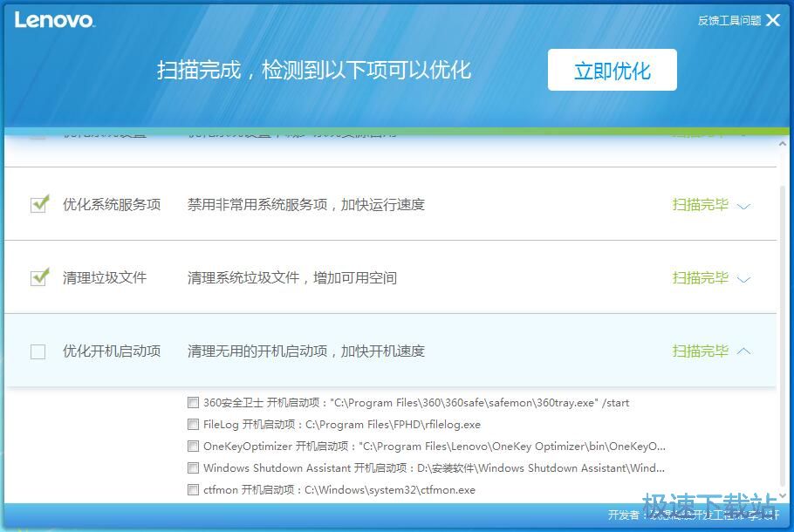Click 扫描完毕 status in 优化系统服务项 row
The image size is (794, 532).
(x=700, y=205)
